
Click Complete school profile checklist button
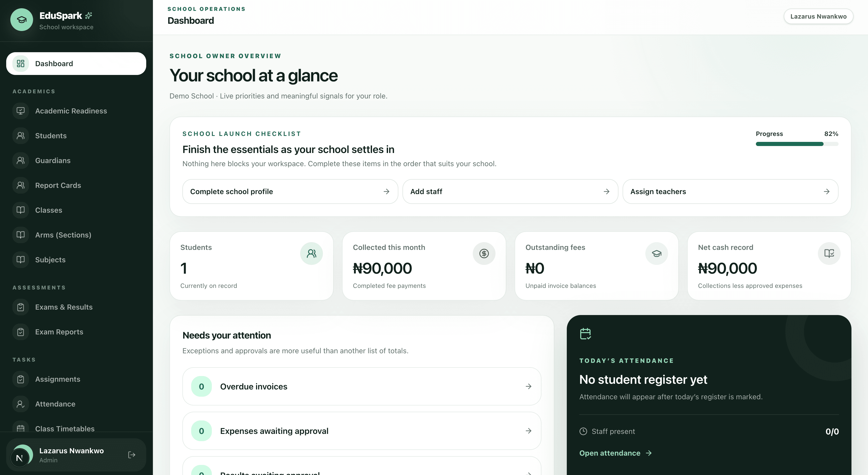[290, 191]
